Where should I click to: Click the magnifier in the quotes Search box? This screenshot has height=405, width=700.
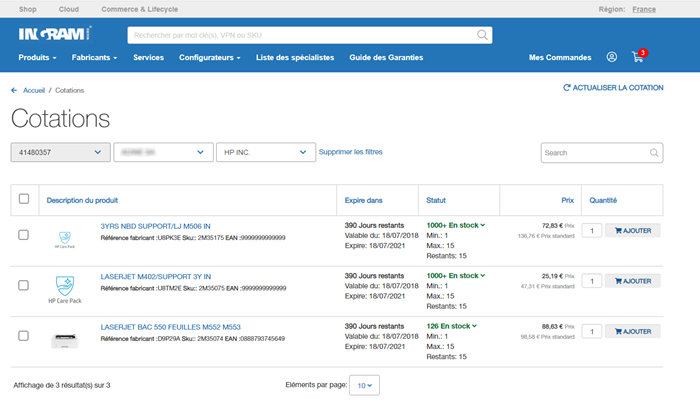pyautogui.click(x=654, y=153)
